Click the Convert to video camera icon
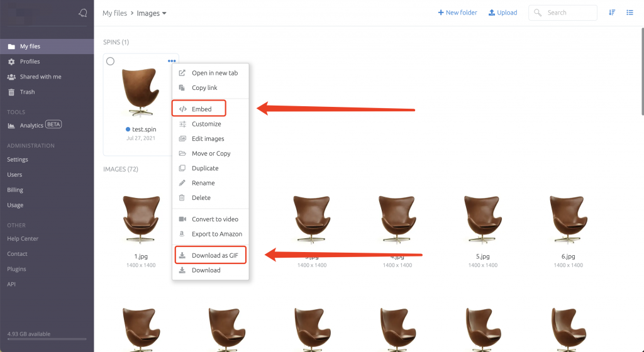This screenshot has width=644, height=352. pos(182,219)
